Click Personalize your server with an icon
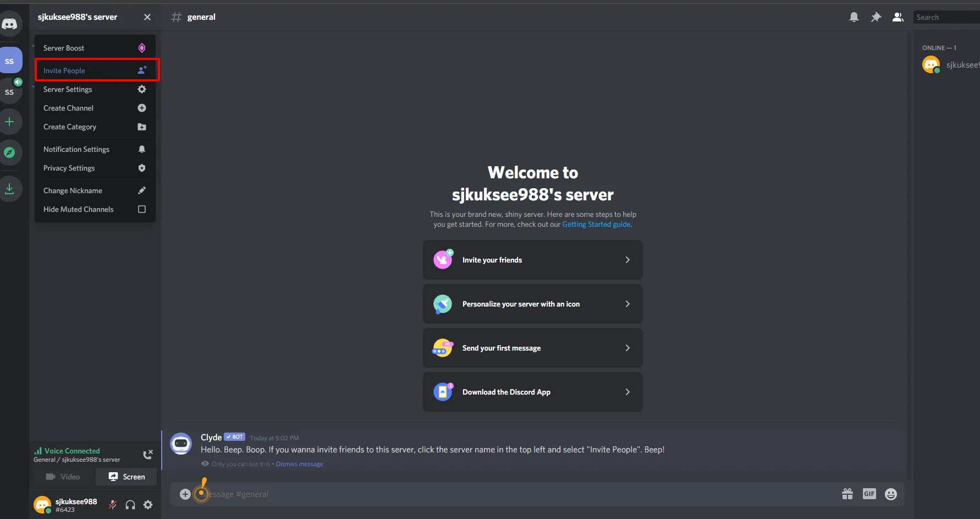 [533, 304]
